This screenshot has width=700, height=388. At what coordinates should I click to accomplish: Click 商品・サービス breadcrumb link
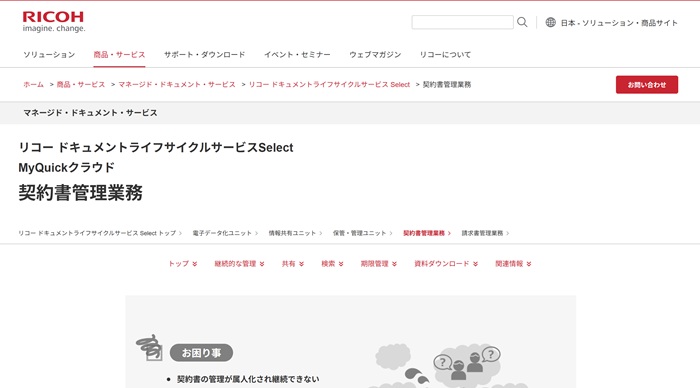point(81,84)
